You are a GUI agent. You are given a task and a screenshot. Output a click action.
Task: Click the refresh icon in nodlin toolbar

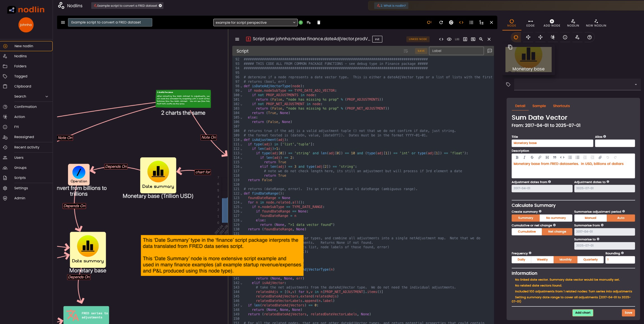[441, 22]
